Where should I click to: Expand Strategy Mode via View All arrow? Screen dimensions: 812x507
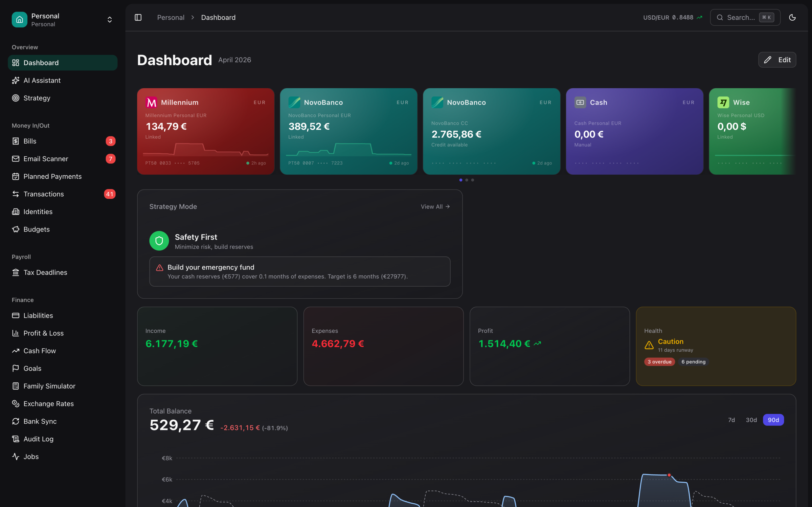pyautogui.click(x=435, y=206)
